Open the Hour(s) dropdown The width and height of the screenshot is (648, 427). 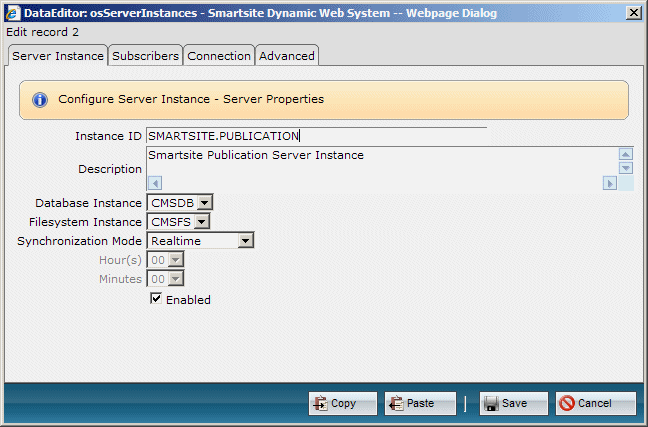click(x=165, y=260)
